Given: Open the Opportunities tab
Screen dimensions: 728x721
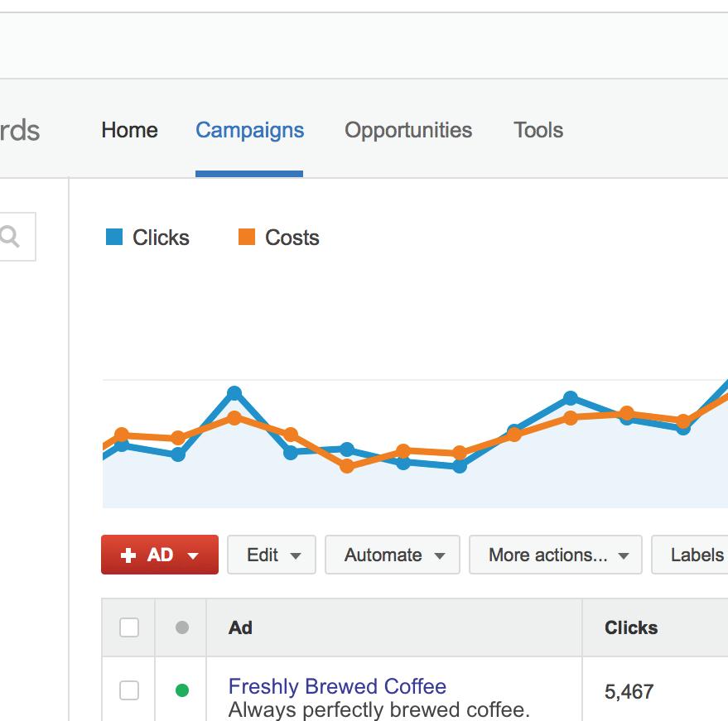Looking at the screenshot, I should coord(408,130).
